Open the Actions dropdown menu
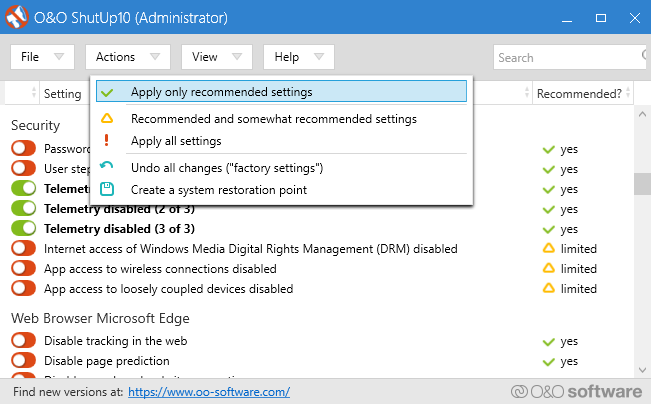 pyautogui.click(x=128, y=57)
